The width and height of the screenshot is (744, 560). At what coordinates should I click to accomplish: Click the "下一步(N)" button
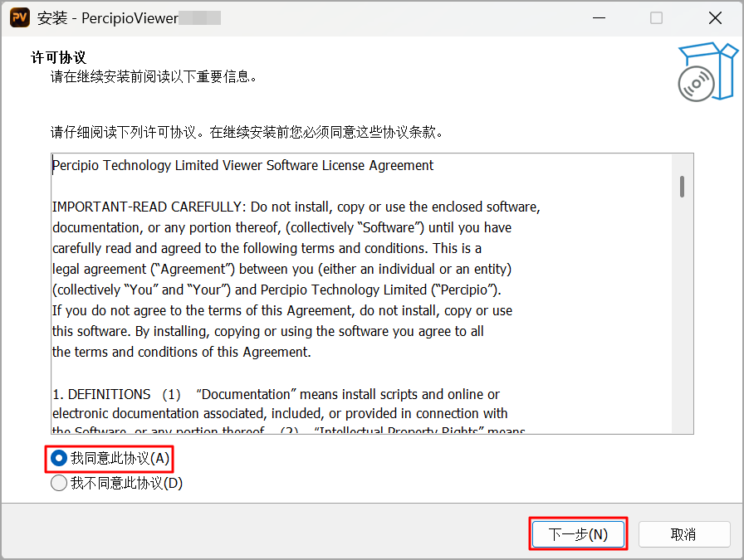578,534
